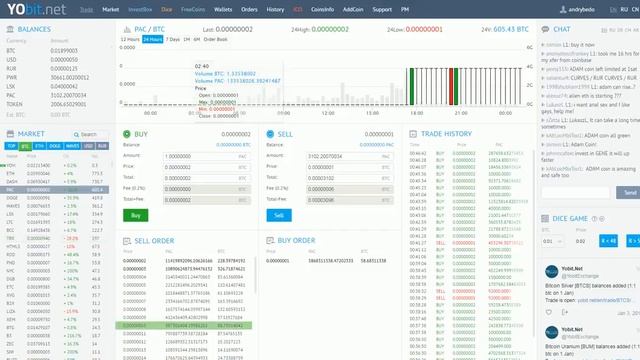Click the blue Sell panel circle icon
640x360 pixels.
[x=270, y=134]
